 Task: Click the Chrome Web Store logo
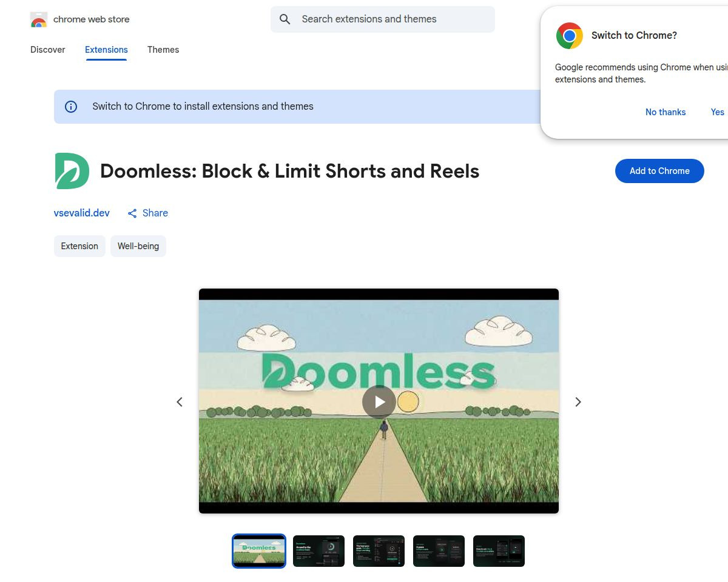(x=39, y=19)
